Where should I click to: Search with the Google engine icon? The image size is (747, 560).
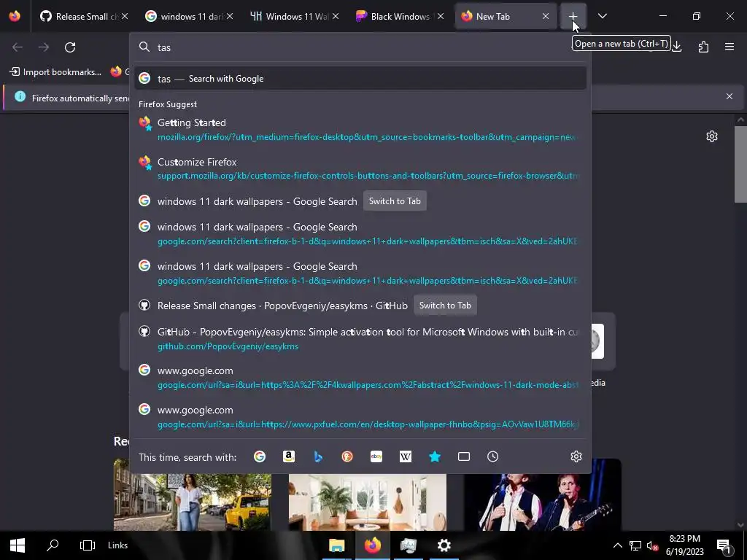(260, 456)
